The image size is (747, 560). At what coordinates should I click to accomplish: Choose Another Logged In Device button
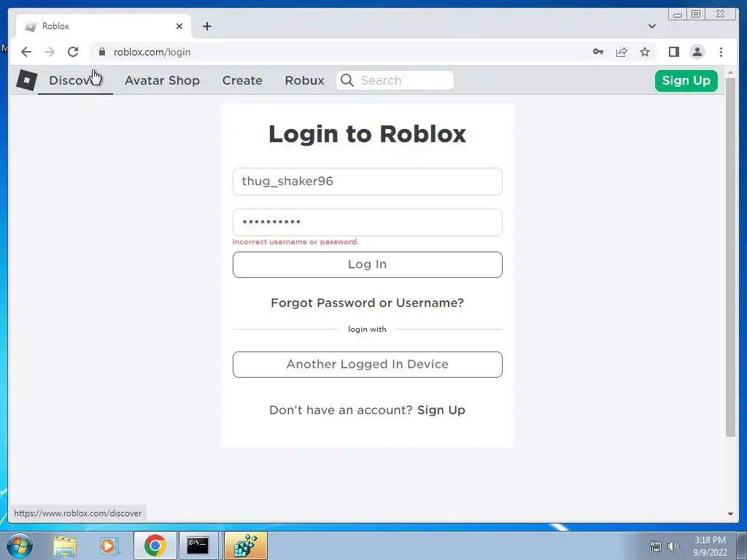click(x=368, y=365)
